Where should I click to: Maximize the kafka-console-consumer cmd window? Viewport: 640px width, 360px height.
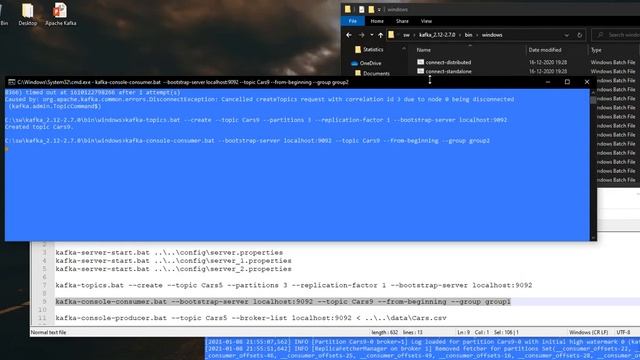coord(567,82)
